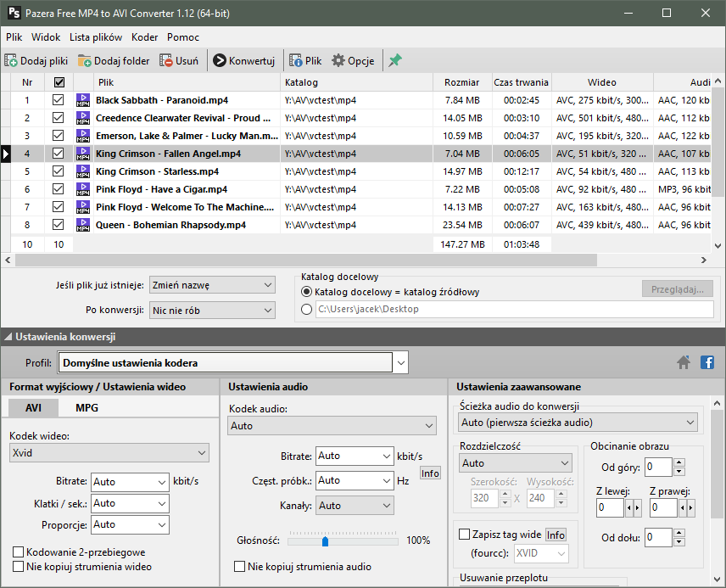Enable Nie kopiuj strumienia wideo checkbox
Screen dimensions: 726x588
19,566
